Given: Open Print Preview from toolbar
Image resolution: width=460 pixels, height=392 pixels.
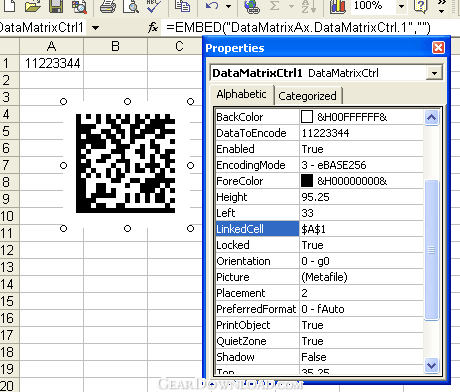Looking at the screenshot, I should click(x=131, y=6).
